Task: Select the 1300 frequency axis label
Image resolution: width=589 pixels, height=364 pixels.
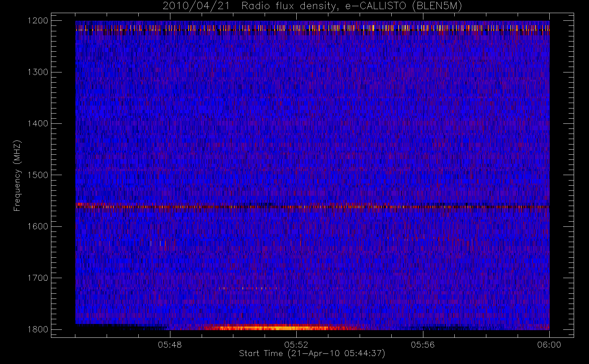Action: (38, 72)
